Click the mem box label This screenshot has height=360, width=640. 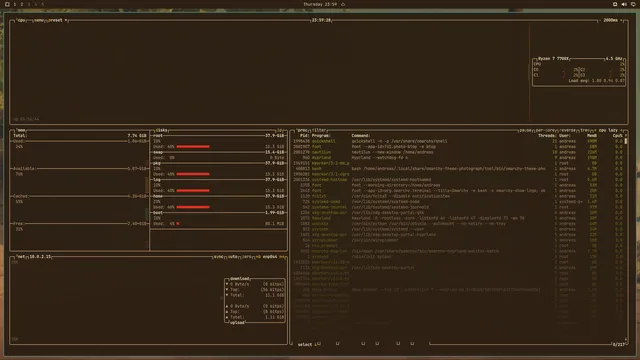(x=21, y=130)
